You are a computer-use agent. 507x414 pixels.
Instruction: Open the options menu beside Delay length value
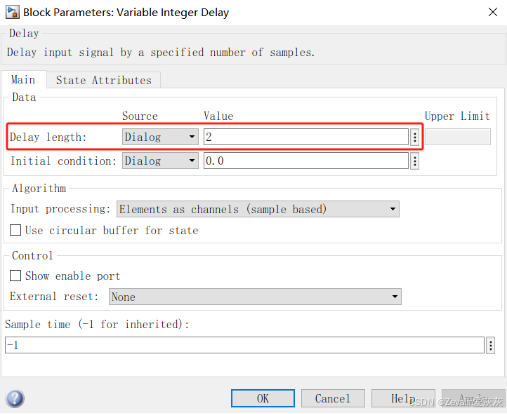[x=414, y=137]
